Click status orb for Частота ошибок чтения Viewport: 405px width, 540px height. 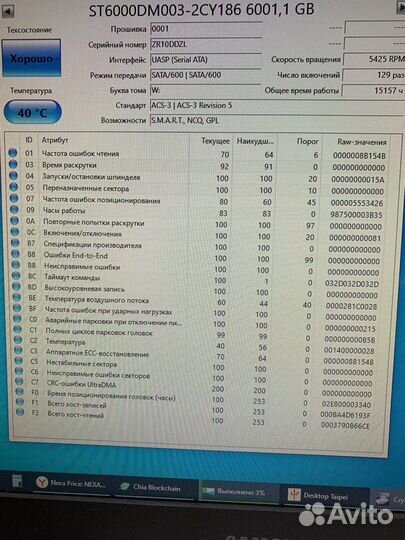point(13,153)
